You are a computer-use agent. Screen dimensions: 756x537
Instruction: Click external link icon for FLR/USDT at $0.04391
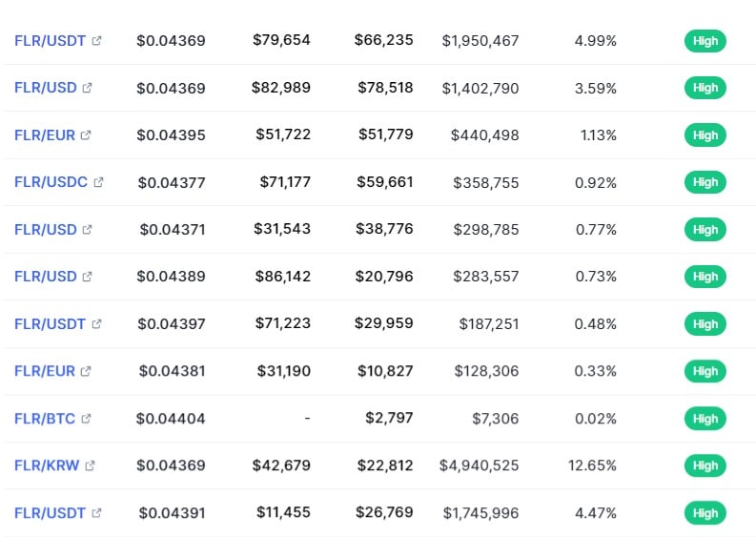coord(97,513)
